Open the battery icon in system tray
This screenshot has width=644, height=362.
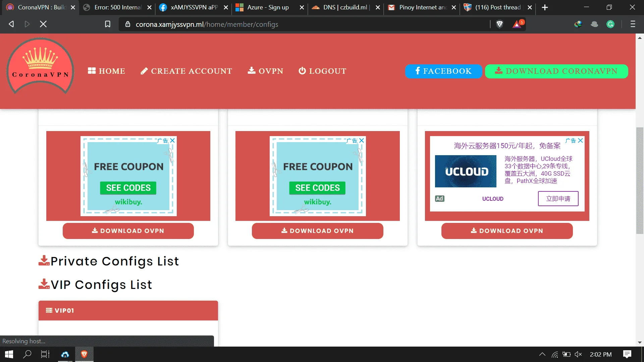[567, 354]
